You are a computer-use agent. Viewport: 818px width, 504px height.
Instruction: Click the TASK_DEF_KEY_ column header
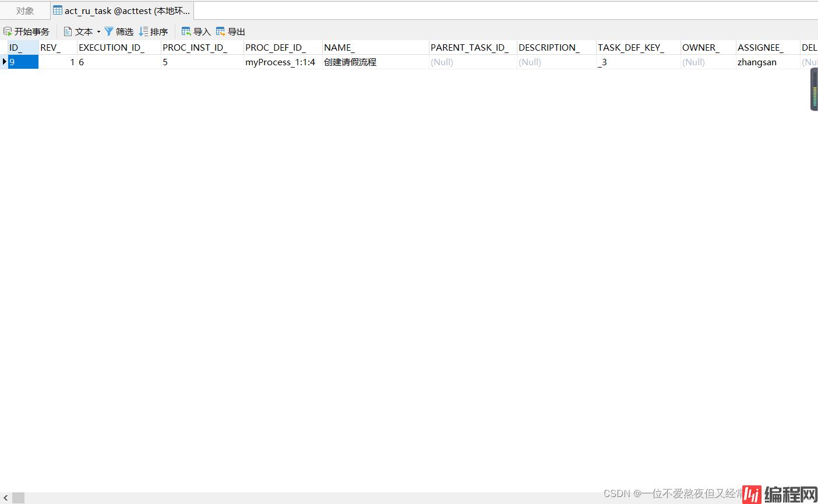639,47
